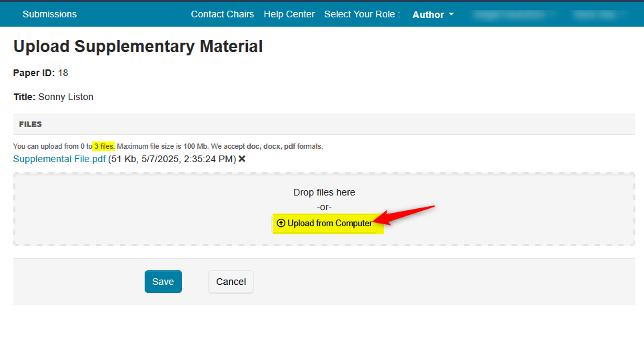Open the Help Center
The width and height of the screenshot is (644, 345).
click(x=289, y=14)
